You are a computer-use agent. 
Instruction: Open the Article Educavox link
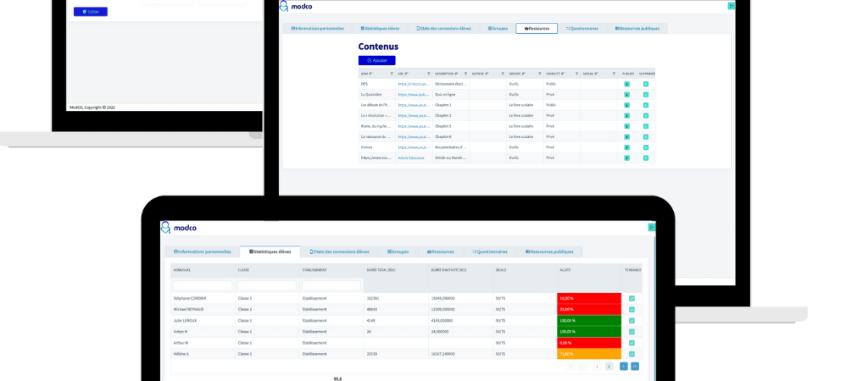(410, 157)
